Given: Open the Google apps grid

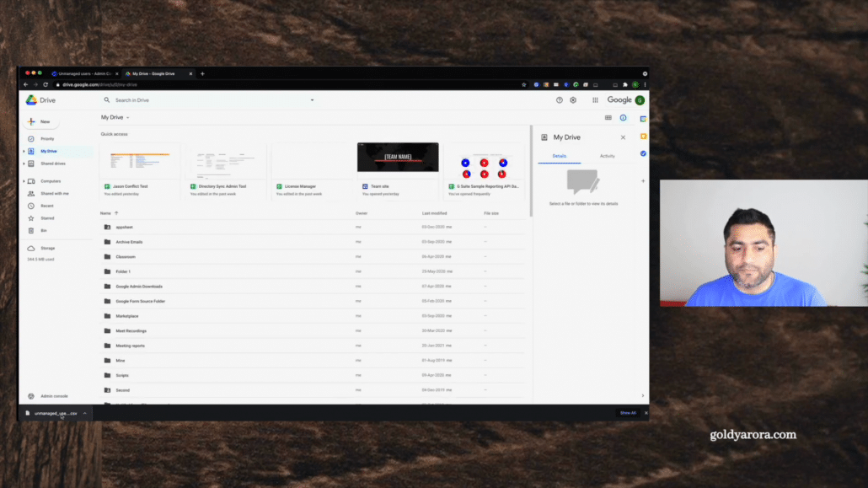Looking at the screenshot, I should (x=595, y=100).
